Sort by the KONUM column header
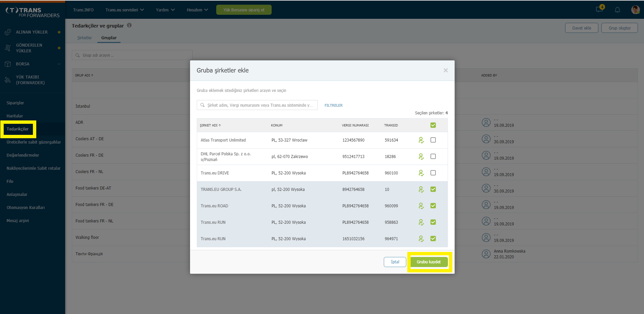 [x=277, y=125]
